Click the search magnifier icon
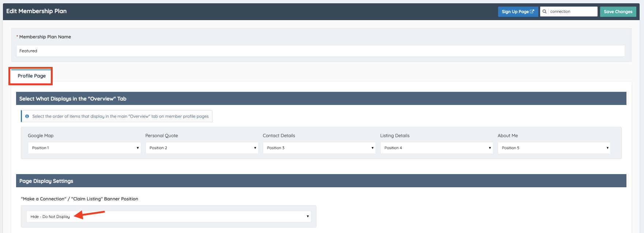The width and height of the screenshot is (644, 233). (x=544, y=12)
